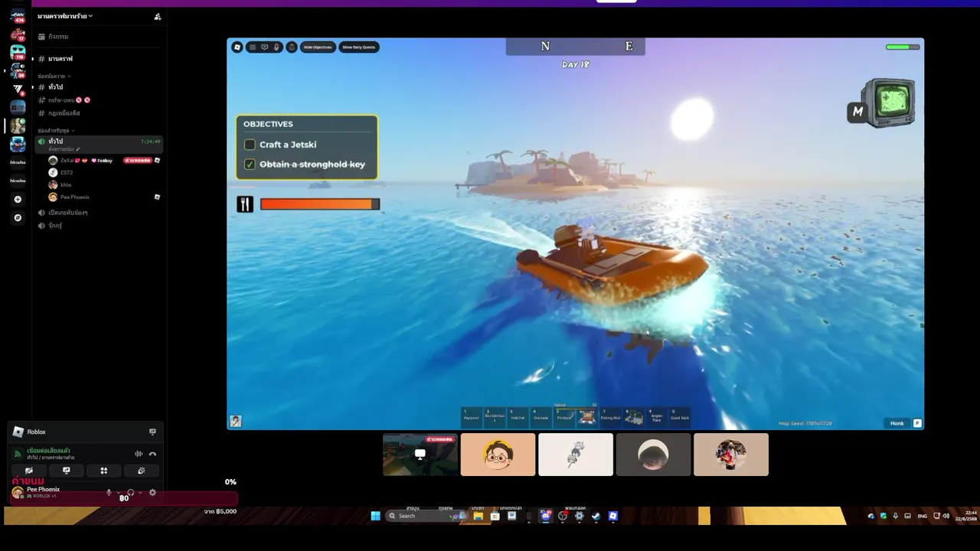Click the microphone icon in the Roblox top bar

pyautogui.click(x=277, y=47)
